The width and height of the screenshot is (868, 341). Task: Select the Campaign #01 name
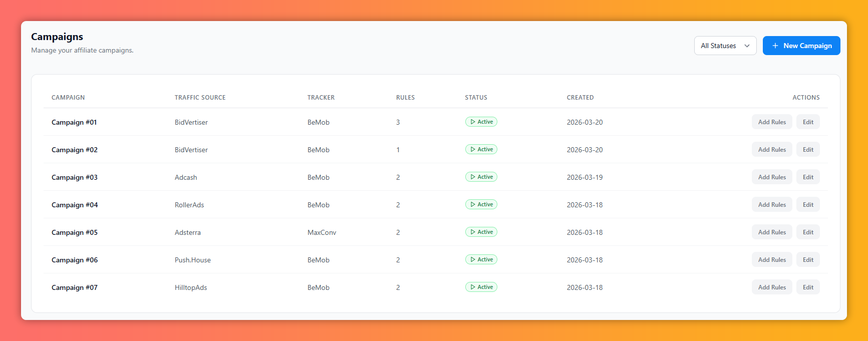coord(74,122)
